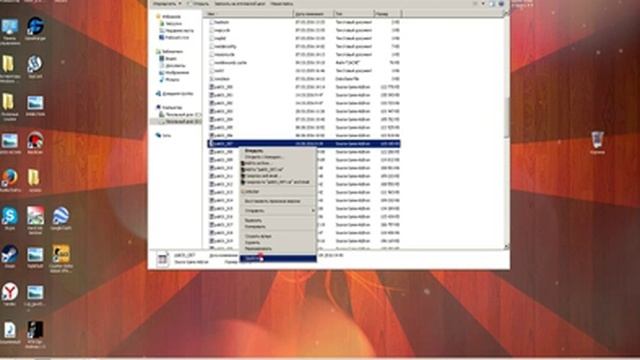
Task: Open the Упорядочить dropdown in the toolbar
Action: click(167, 4)
